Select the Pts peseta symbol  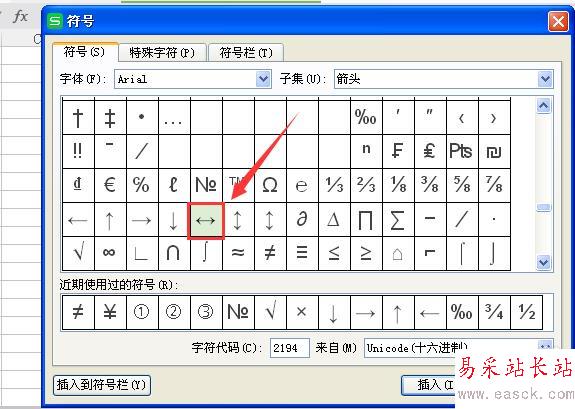coord(462,151)
